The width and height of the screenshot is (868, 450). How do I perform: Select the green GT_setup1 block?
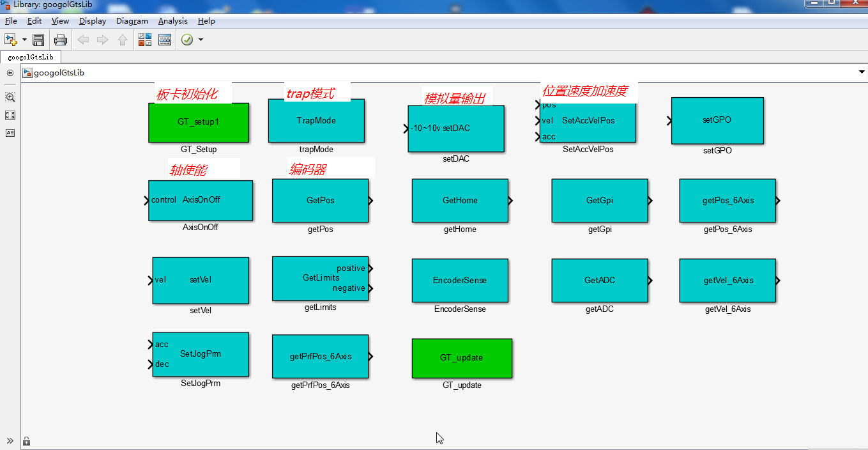(x=198, y=122)
